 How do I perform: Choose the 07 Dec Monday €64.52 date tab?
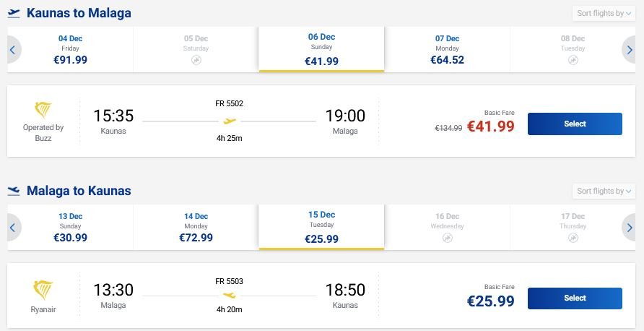coord(448,50)
